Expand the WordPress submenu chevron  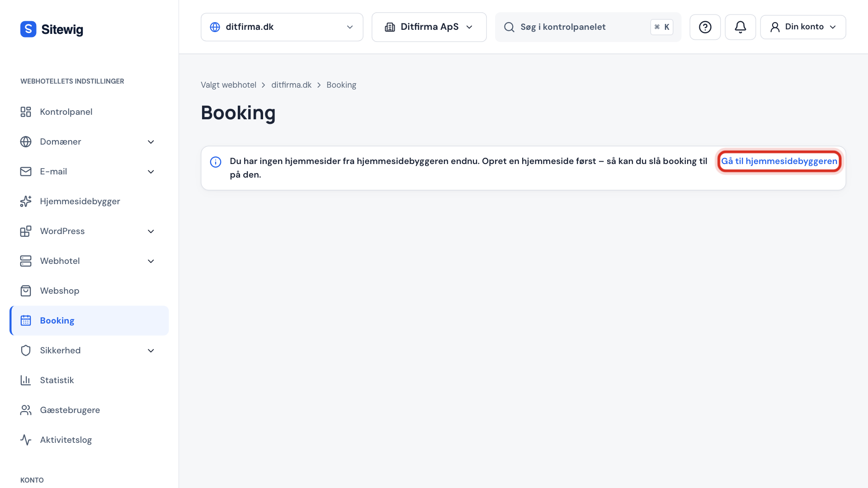pyautogui.click(x=151, y=231)
